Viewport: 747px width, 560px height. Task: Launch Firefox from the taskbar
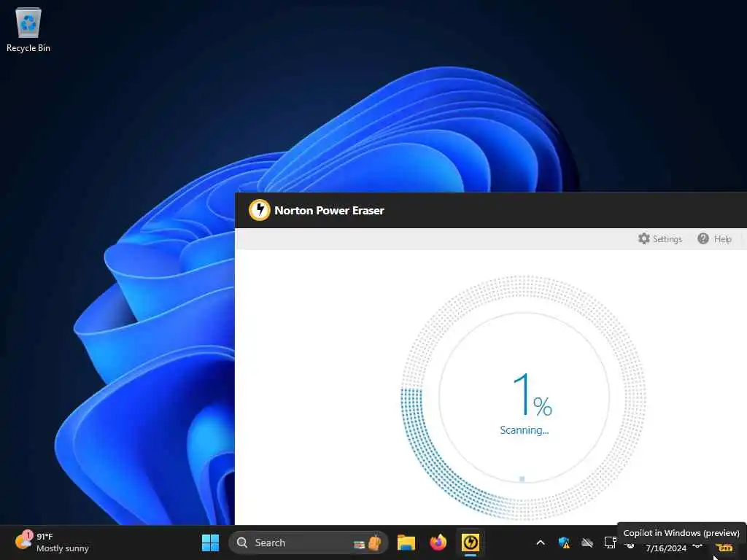[x=438, y=542]
